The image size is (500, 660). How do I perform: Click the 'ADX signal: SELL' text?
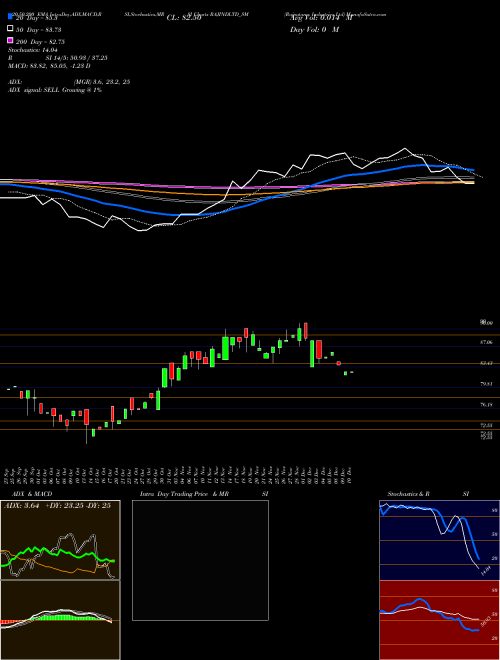tap(34, 90)
